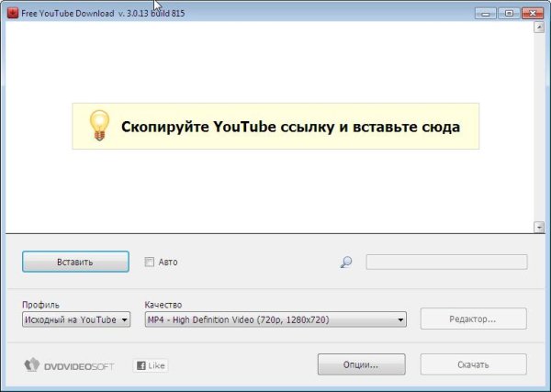This screenshot has height=392, width=551.
Task: Focus the search input field
Action: pyautogui.click(x=446, y=262)
